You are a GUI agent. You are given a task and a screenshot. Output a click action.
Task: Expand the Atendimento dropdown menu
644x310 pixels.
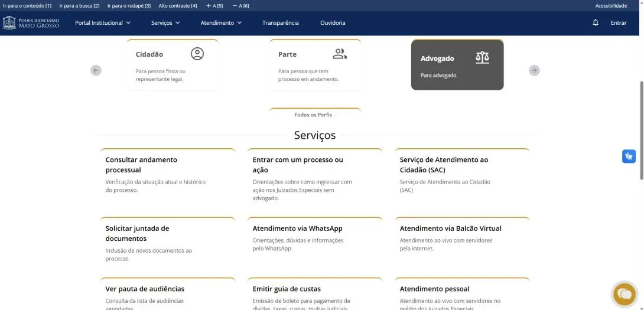(x=221, y=23)
